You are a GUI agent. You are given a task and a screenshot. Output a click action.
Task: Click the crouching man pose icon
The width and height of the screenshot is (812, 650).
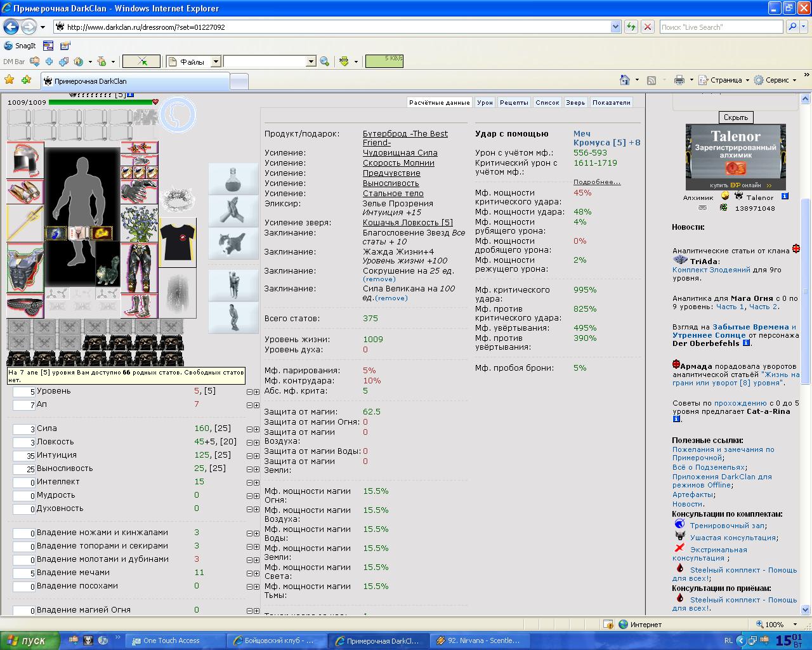click(233, 317)
